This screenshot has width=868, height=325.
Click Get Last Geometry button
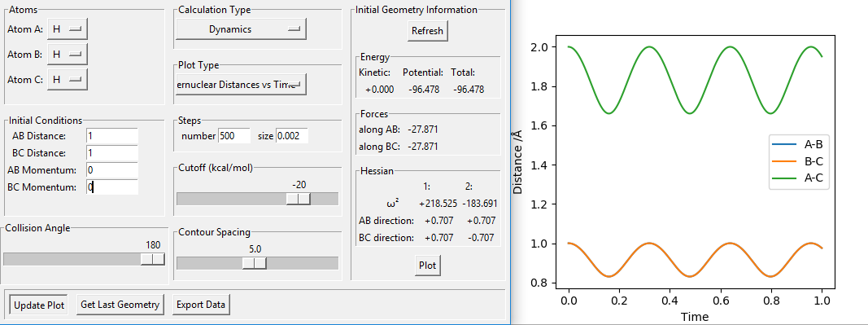120,305
